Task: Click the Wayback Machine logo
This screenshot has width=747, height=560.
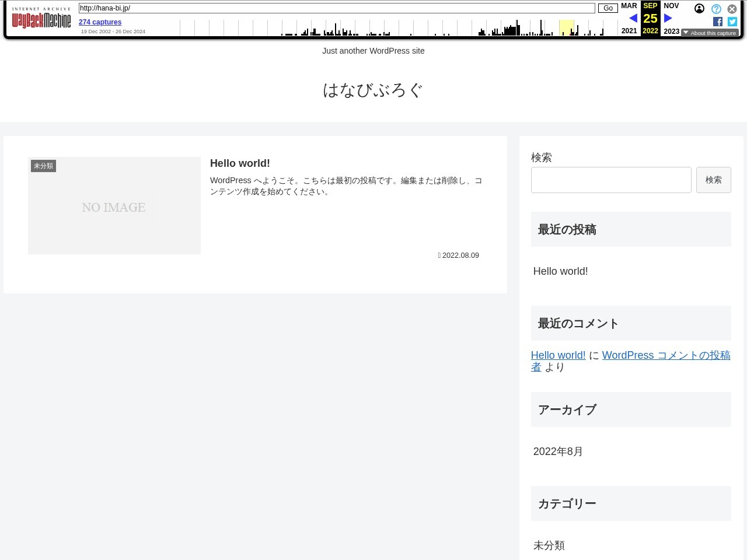Action: [41, 20]
